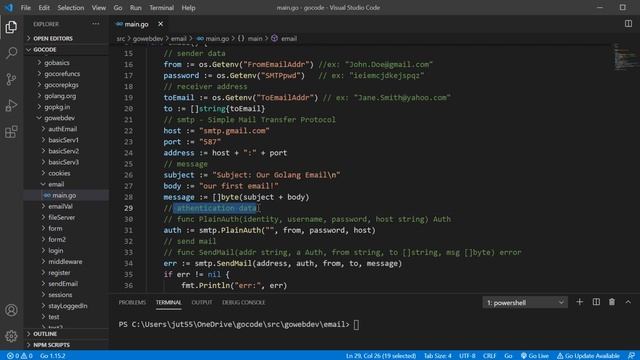The image size is (640, 360).
Task: Collapse the gowebdev folder
Action: click(66, 118)
